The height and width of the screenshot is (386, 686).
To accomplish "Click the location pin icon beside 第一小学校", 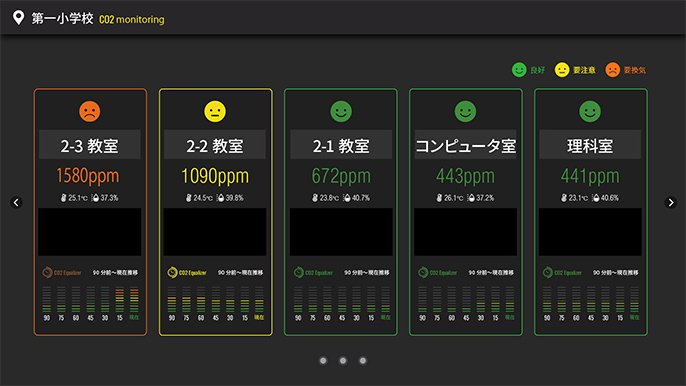I will coord(18,18).
